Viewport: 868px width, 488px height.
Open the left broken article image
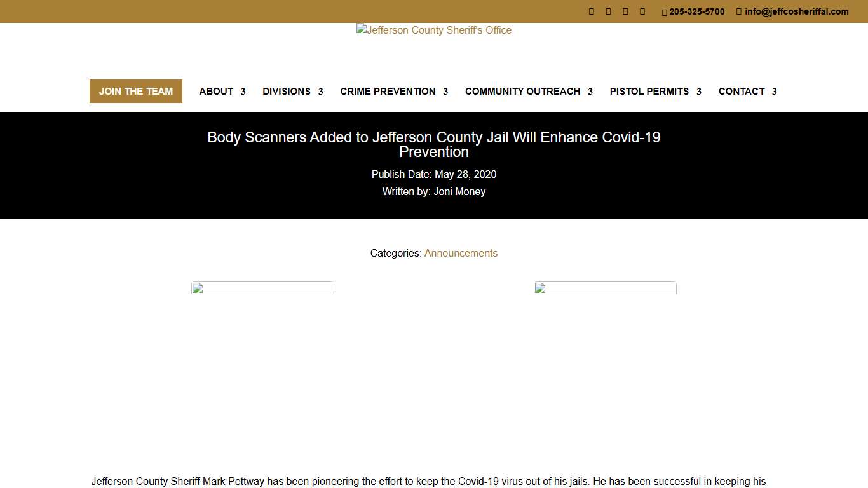tap(262, 288)
